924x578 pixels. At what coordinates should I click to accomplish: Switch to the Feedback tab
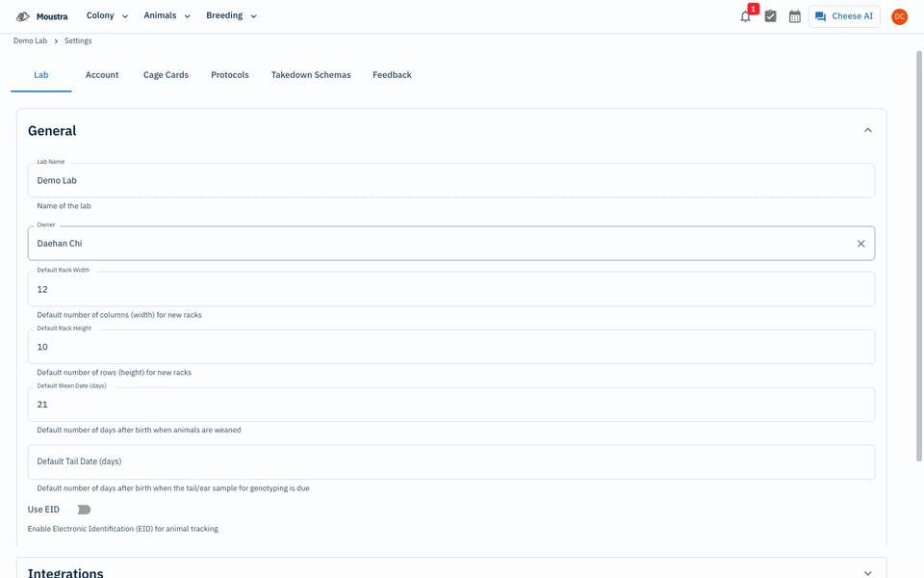pos(392,75)
